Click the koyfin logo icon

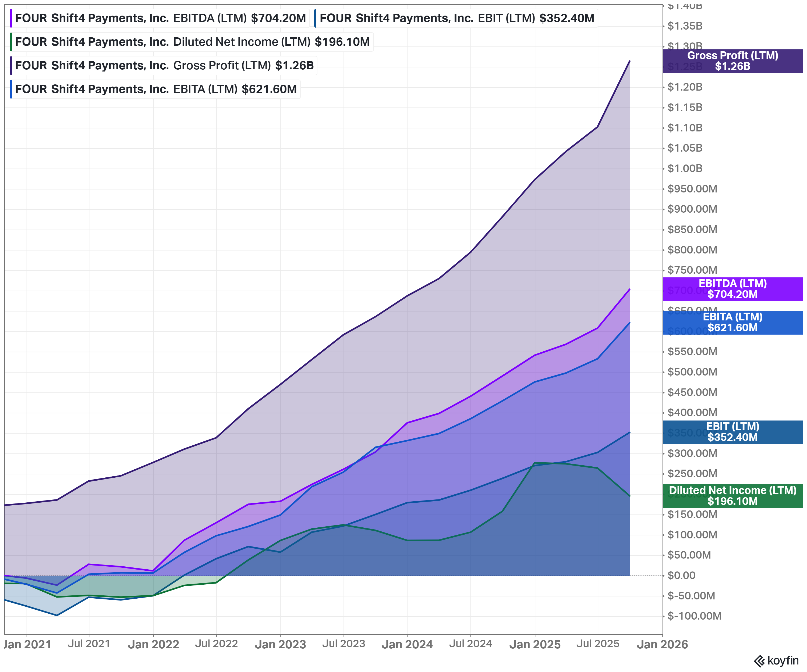759,661
